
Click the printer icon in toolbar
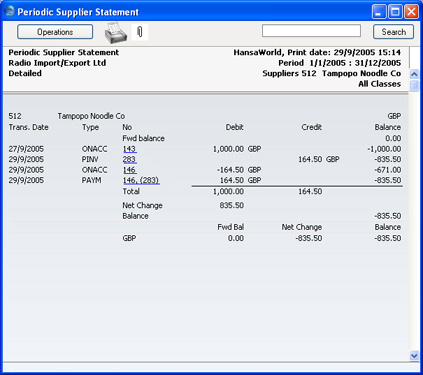point(116,32)
